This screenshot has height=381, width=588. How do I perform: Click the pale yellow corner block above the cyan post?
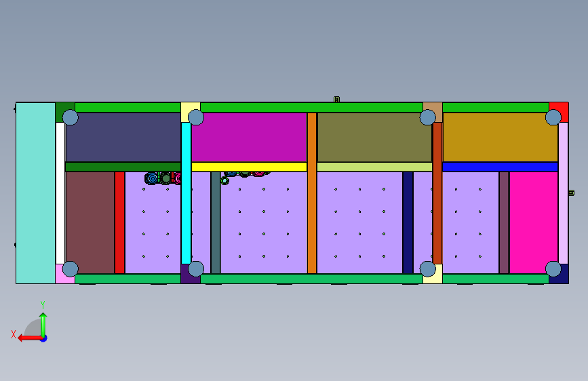tap(186, 108)
